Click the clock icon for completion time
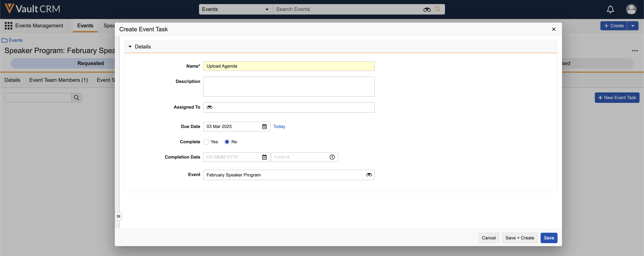644x256 pixels. (x=332, y=157)
